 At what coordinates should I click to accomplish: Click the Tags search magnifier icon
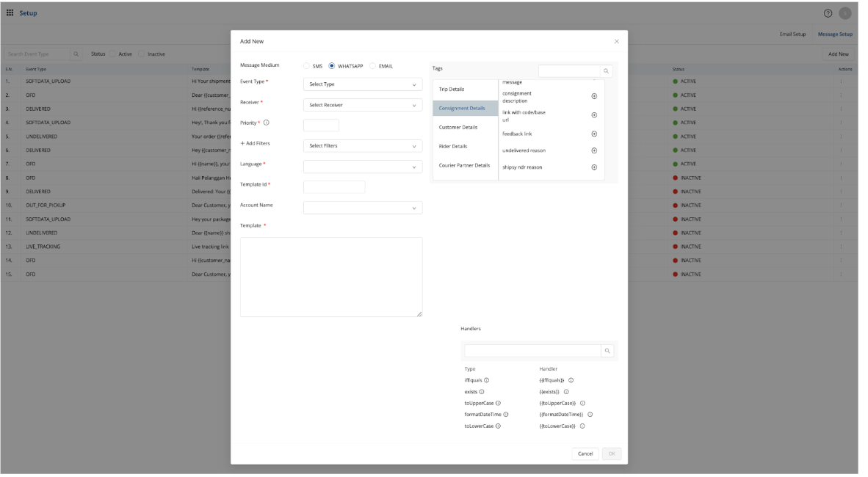[607, 71]
